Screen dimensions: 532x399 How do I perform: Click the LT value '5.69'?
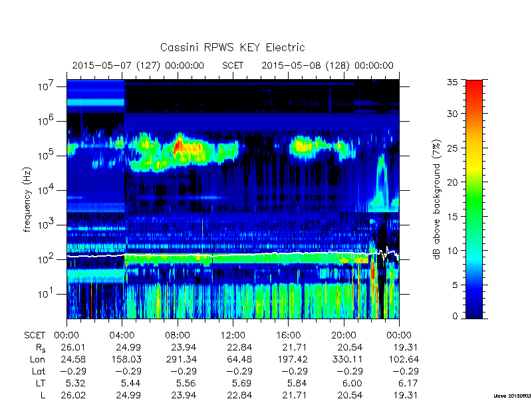click(x=242, y=383)
